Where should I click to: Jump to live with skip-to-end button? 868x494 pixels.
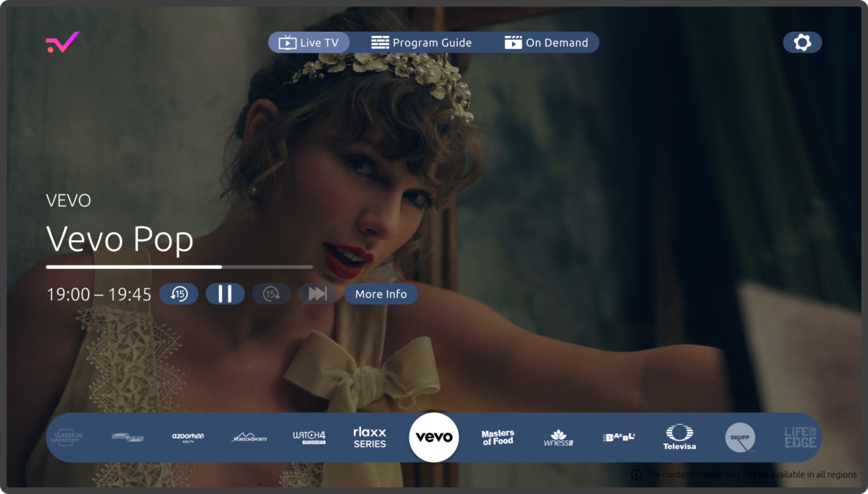318,294
